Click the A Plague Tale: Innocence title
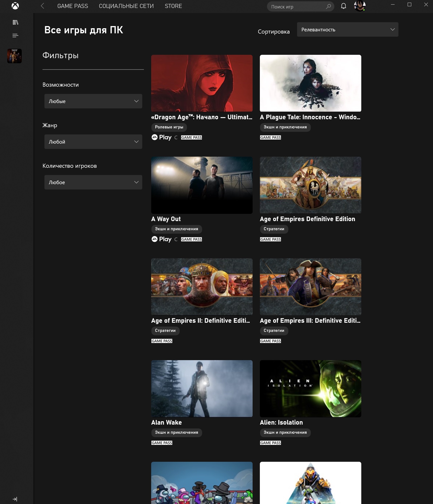Screen dimensions: 433x504 tap(310, 117)
